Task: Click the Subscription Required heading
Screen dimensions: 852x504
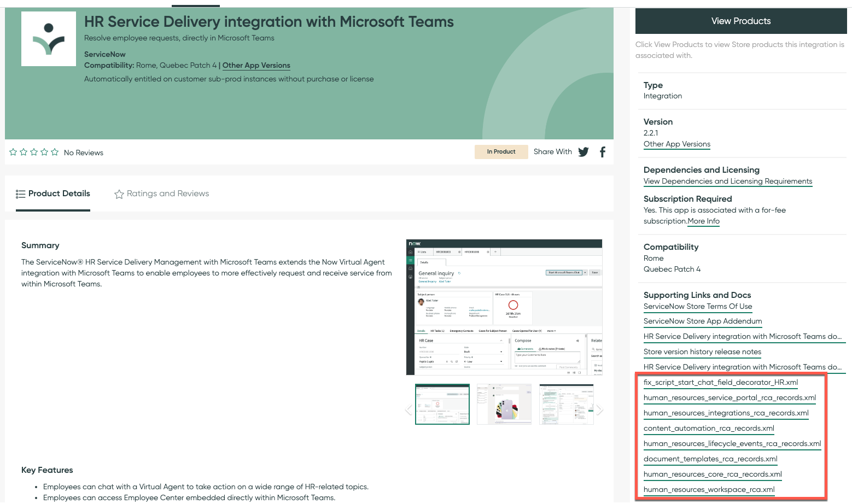Action: coord(688,199)
